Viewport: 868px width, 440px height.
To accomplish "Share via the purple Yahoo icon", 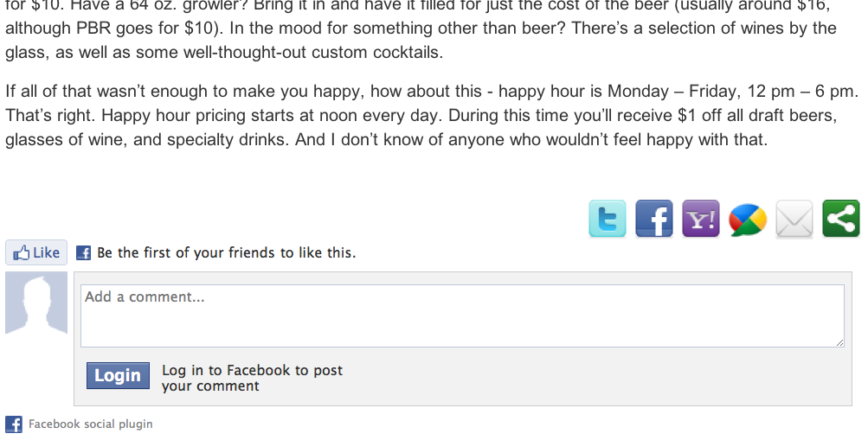I will 701,219.
